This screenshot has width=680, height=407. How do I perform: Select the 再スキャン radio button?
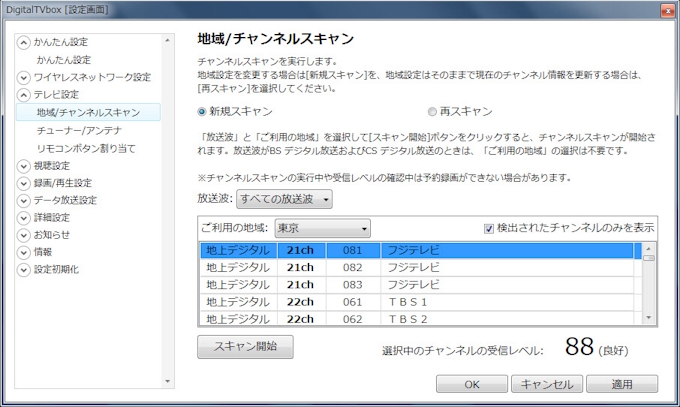pos(432,111)
